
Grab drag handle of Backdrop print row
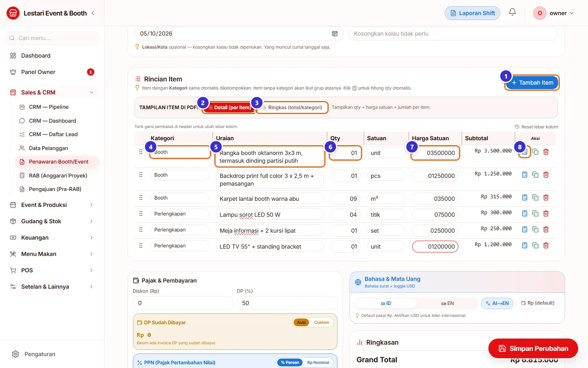(x=141, y=175)
